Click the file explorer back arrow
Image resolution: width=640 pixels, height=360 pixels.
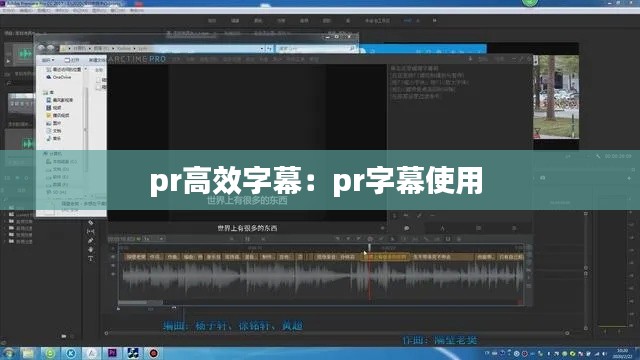click(41, 48)
